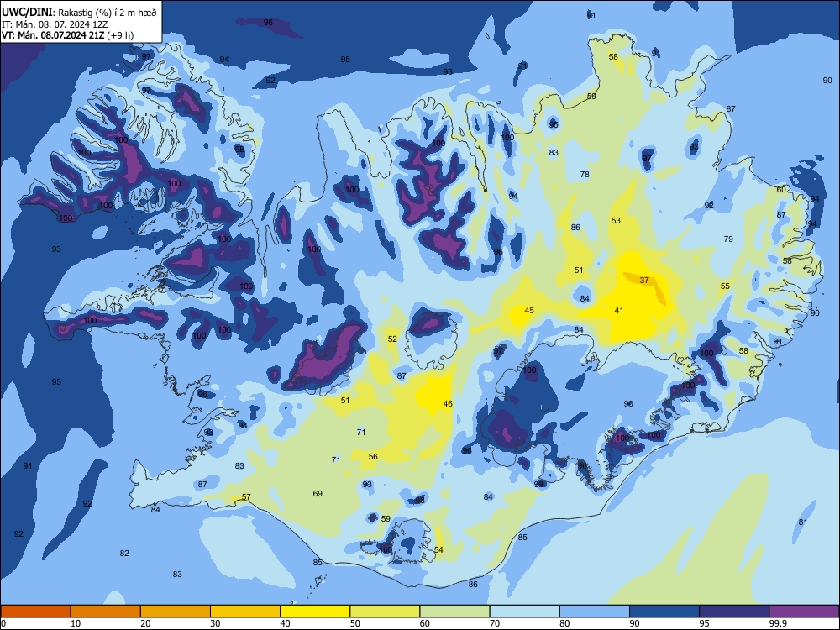Viewport: 840px width, 630px height.
Task: Click the 56 humidity value on the map
Action: [374, 456]
